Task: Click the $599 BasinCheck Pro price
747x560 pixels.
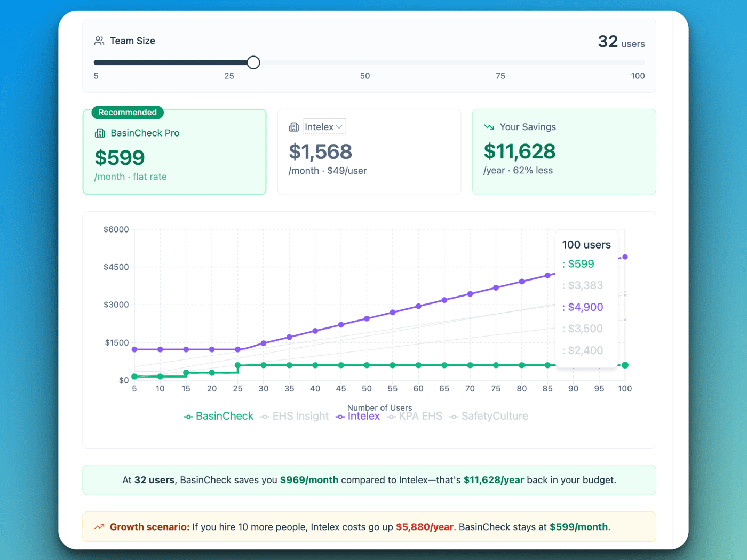Action: coord(120,157)
